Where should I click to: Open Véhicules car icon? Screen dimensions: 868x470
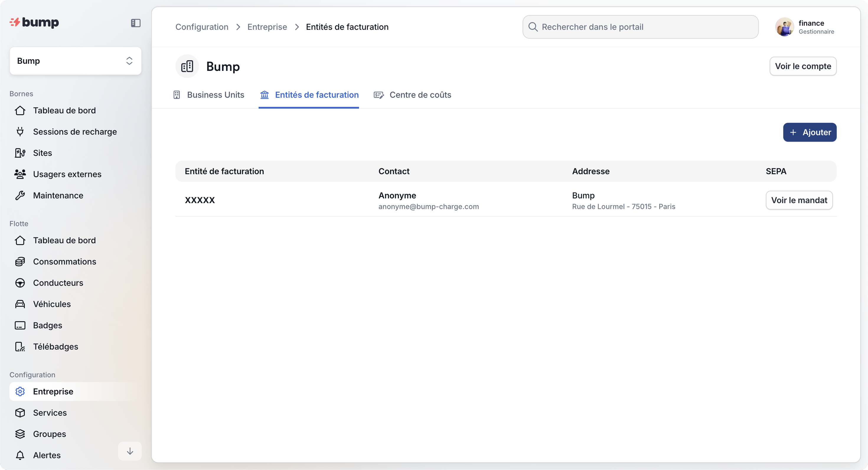pyautogui.click(x=20, y=304)
